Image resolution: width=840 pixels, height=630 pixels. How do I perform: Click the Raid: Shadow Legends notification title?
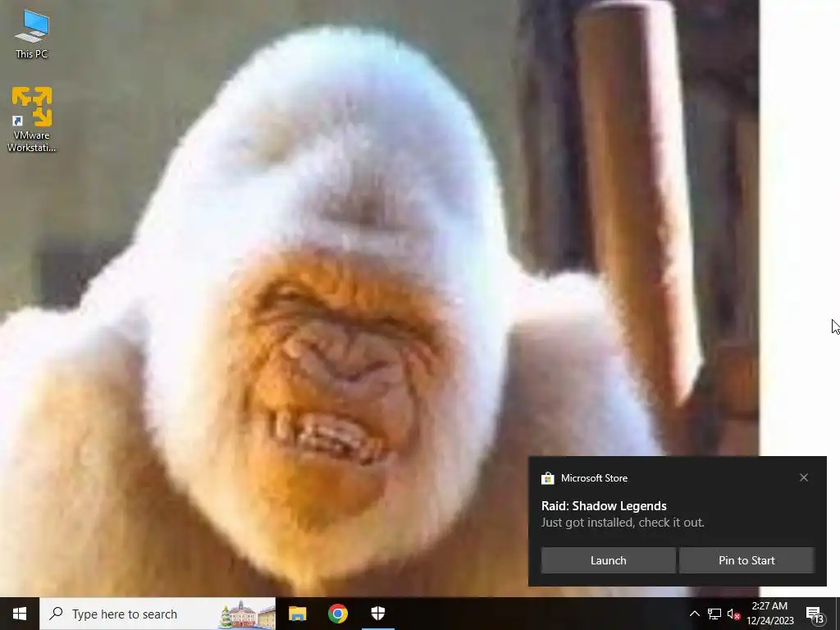pyautogui.click(x=604, y=505)
